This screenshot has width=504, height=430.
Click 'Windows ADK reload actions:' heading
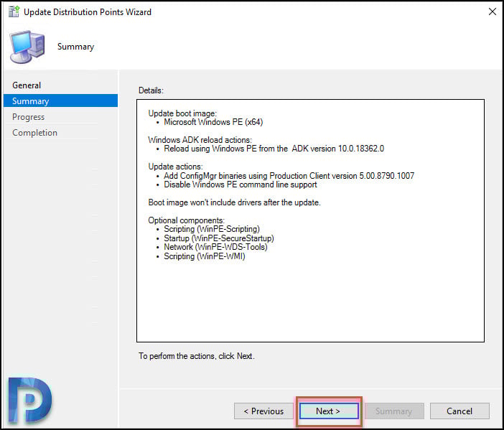coord(200,140)
